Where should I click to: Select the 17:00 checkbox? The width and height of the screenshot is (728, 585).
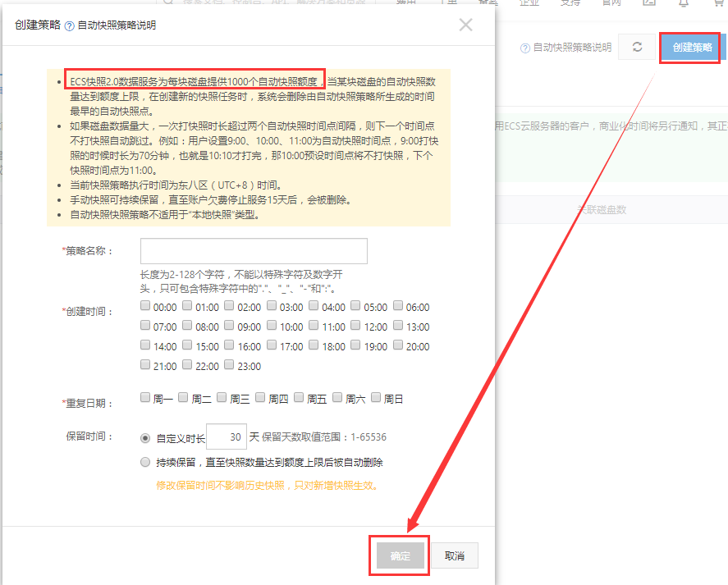click(x=272, y=345)
